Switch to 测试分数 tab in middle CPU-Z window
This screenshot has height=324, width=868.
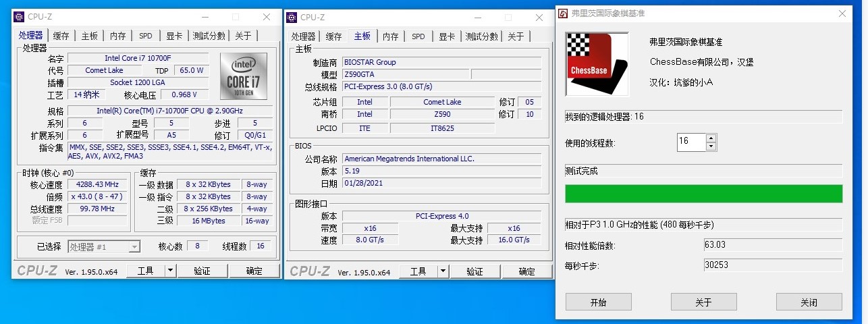coord(481,36)
